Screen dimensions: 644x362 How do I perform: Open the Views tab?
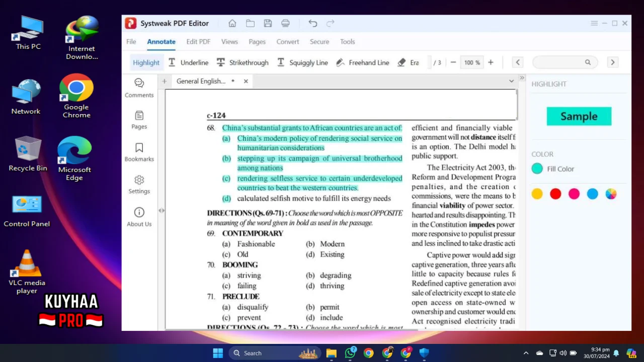pos(229,42)
